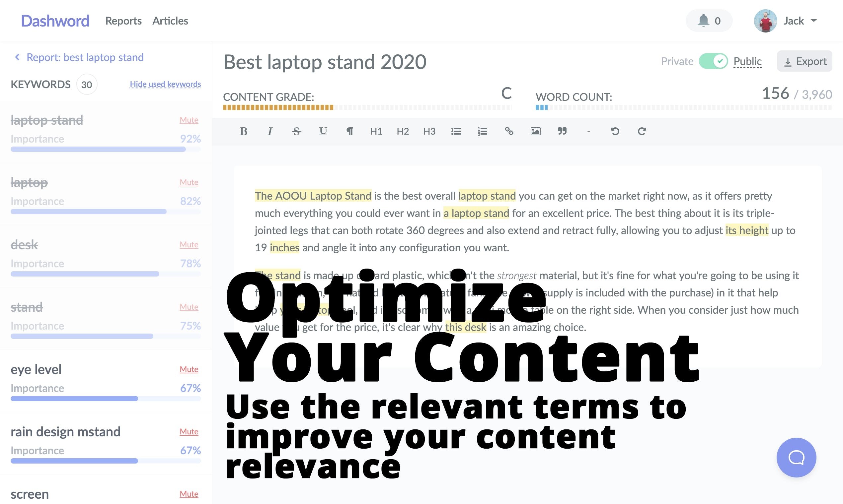Toggle bold formatting in editor toolbar

click(x=243, y=131)
